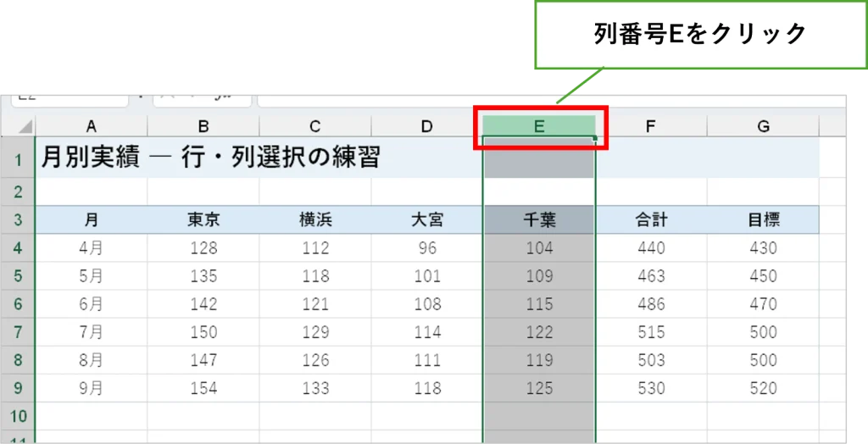Click the 大宮 value 114
This screenshot has height=444, width=868.
426,331
